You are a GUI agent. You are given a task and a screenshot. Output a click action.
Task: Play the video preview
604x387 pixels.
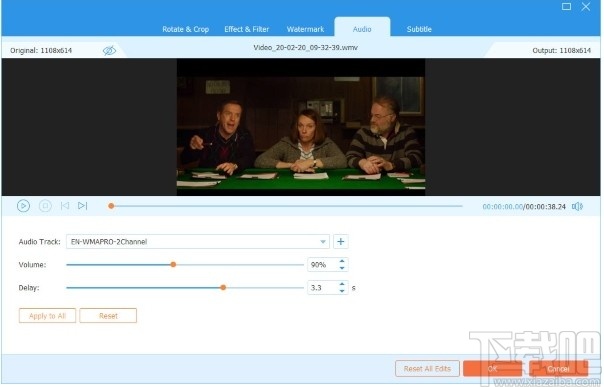(23, 206)
